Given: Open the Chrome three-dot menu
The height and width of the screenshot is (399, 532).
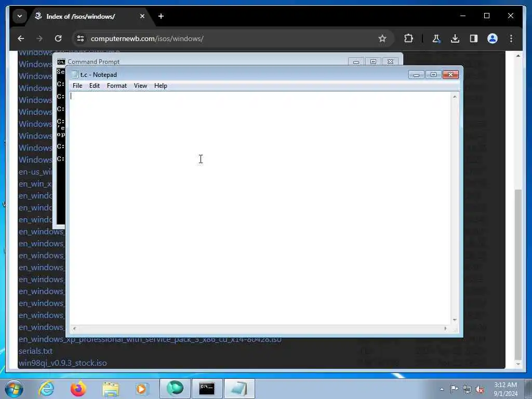Looking at the screenshot, I should pyautogui.click(x=511, y=38).
